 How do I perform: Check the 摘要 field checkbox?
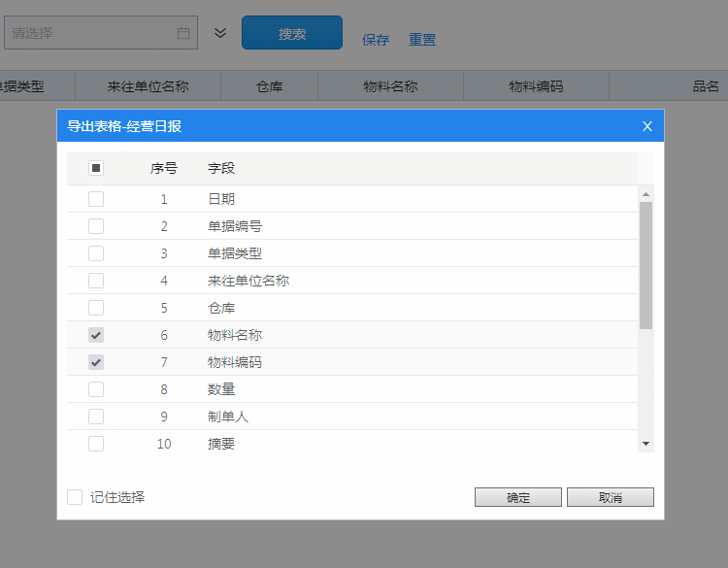click(96, 444)
